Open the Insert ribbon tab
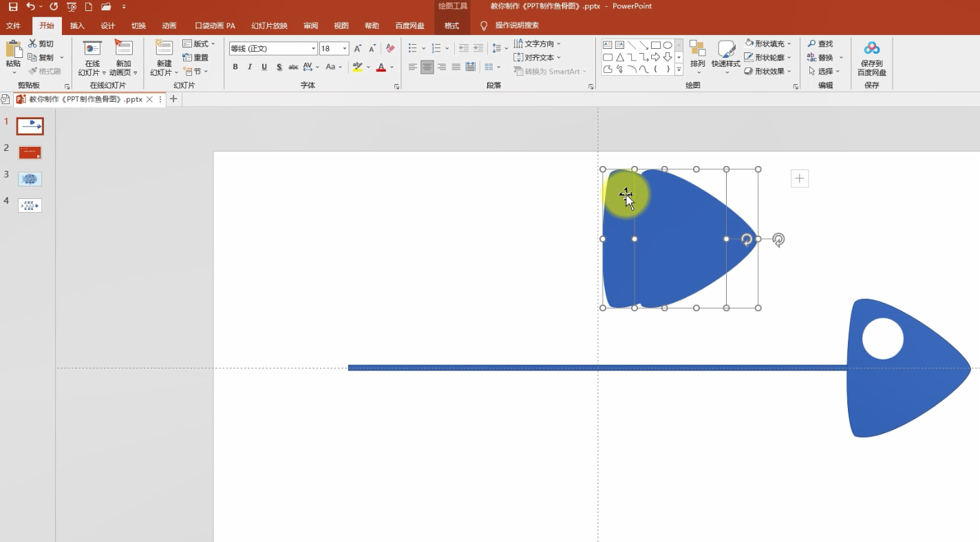 (77, 26)
